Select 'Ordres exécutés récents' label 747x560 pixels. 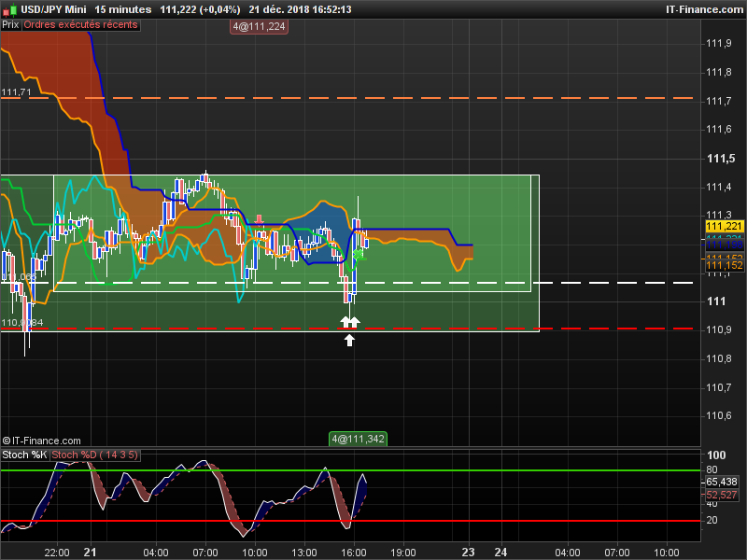click(80, 25)
